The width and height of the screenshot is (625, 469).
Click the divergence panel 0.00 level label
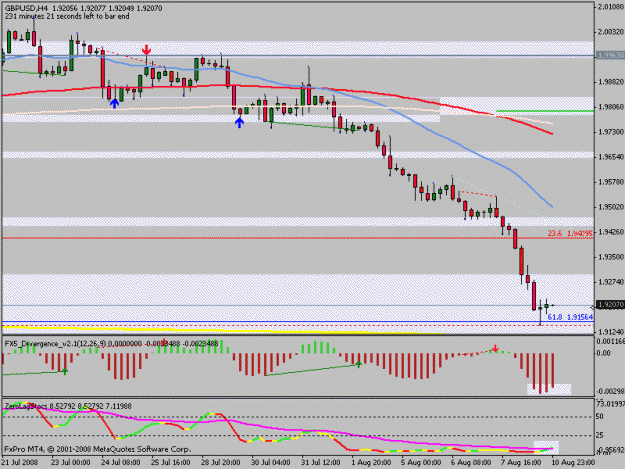pos(603,353)
